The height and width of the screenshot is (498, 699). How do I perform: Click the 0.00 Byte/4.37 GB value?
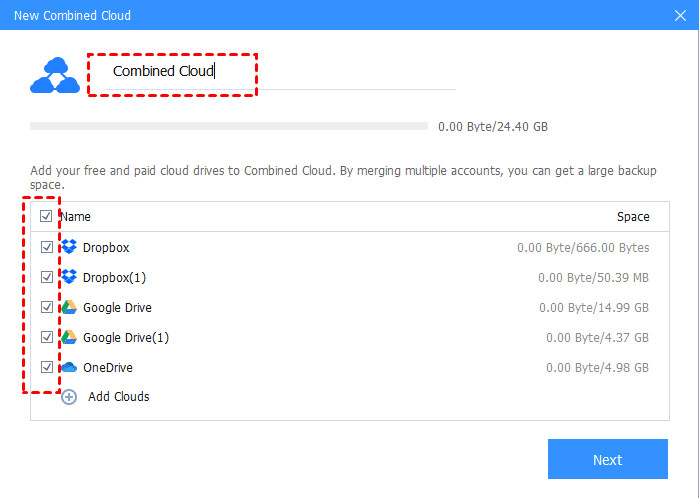[597, 337]
